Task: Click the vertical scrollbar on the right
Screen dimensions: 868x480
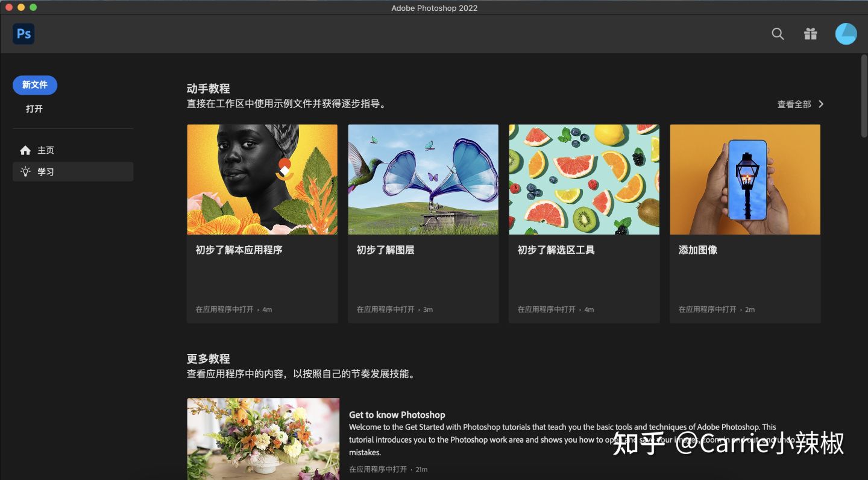Action: tap(864, 96)
